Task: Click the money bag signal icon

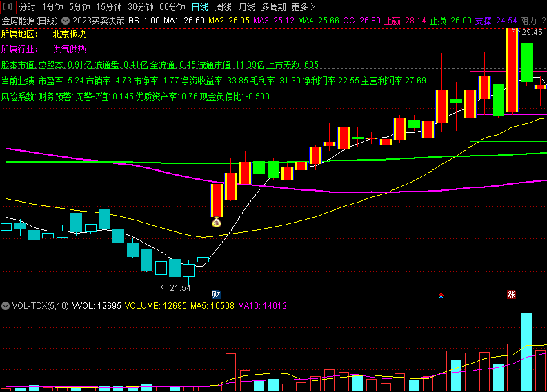Action: pos(217,222)
